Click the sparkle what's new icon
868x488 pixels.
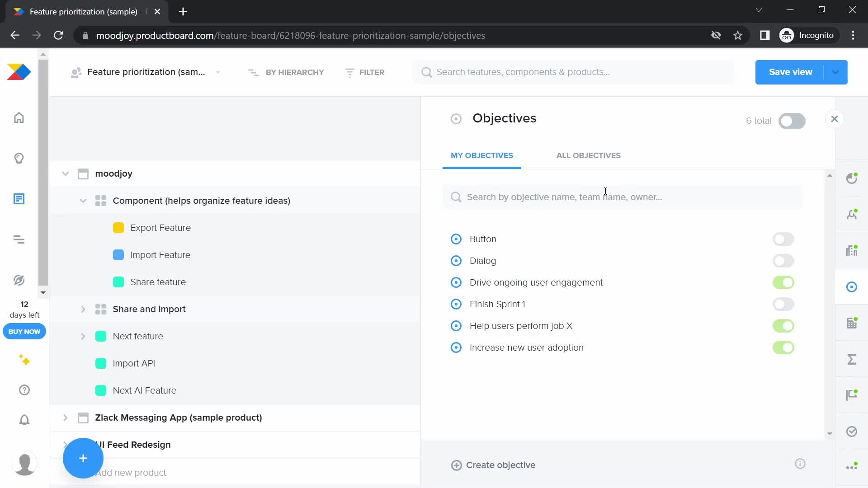(x=24, y=360)
